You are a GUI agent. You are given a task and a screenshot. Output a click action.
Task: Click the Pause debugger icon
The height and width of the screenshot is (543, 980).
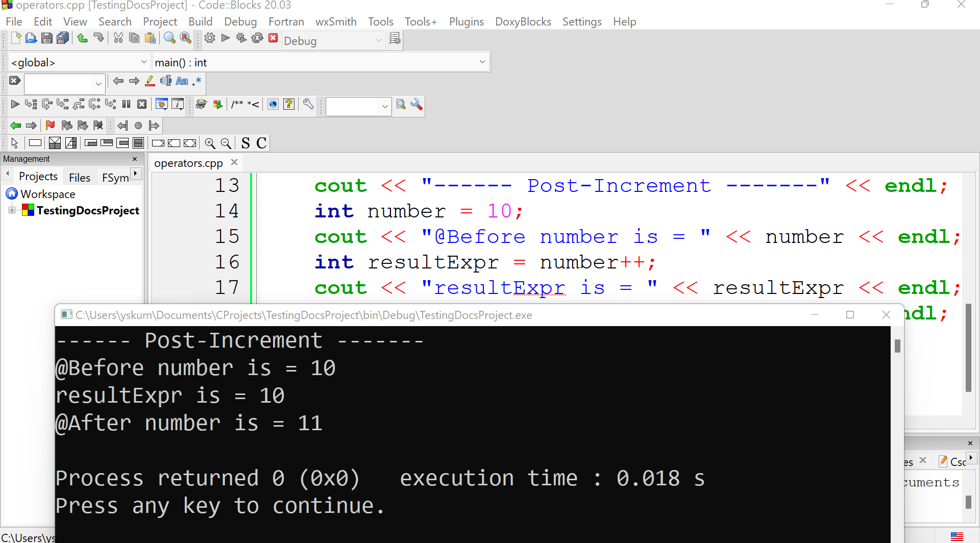[x=126, y=104]
